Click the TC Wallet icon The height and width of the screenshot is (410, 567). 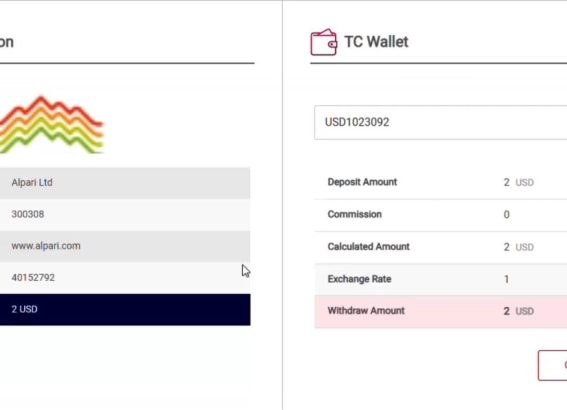click(x=324, y=42)
